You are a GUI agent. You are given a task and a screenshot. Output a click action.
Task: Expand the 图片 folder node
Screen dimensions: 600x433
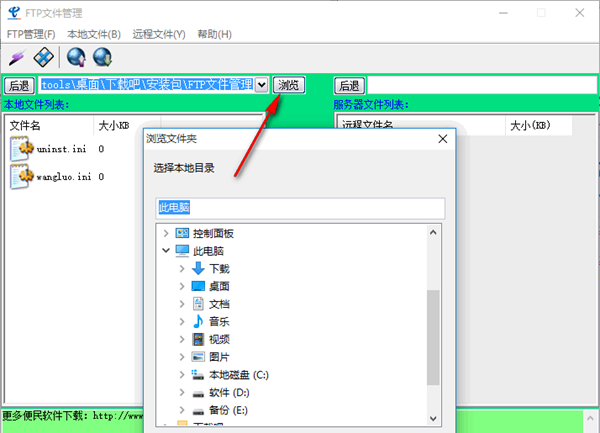[182, 356]
